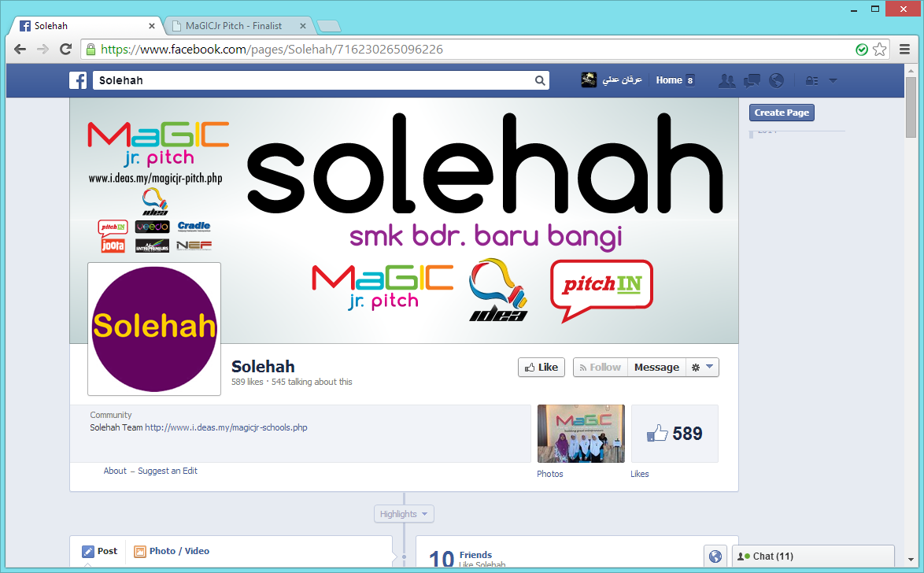Select the Post option in the composer
Screen dimensions: 924x573
(100, 551)
